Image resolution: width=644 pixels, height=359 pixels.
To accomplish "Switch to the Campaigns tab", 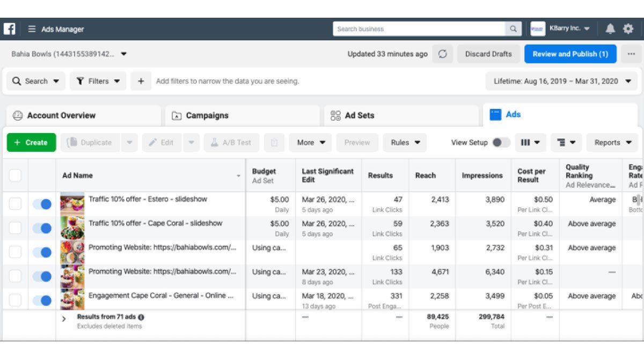I will 207,115.
